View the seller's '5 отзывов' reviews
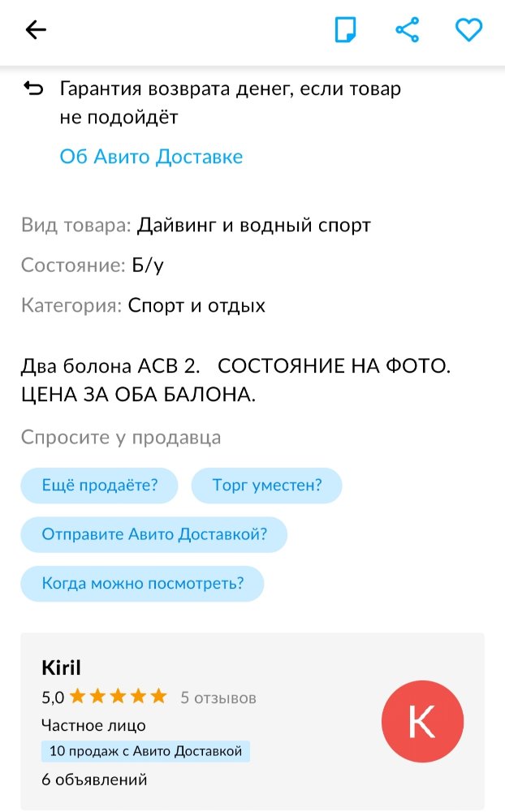The height and width of the screenshot is (812, 505). pos(218,698)
